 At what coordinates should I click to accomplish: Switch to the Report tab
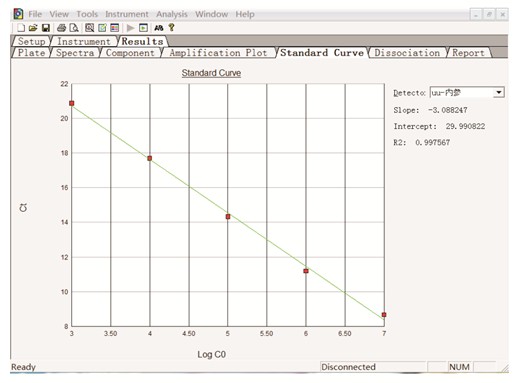click(468, 53)
